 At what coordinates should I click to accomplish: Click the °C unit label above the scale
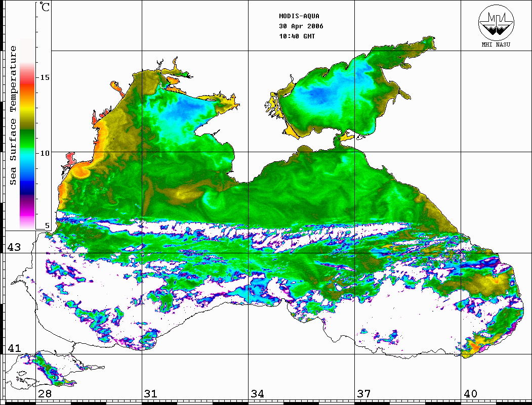[45, 7]
